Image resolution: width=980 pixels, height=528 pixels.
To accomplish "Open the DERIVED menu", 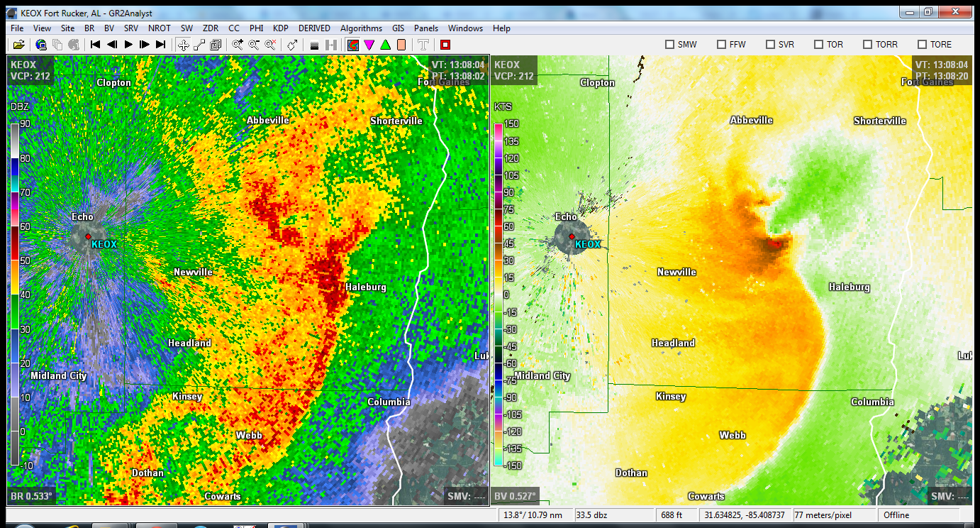I will pyautogui.click(x=314, y=28).
